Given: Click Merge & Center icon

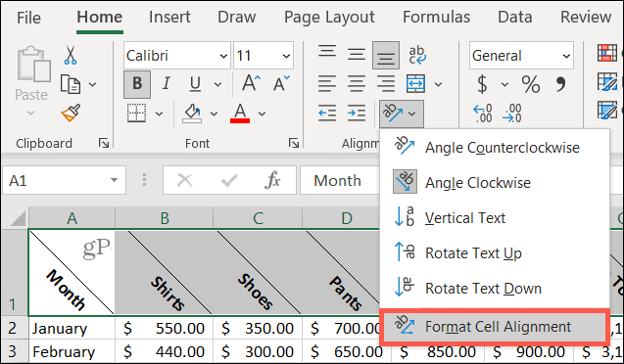Looking at the screenshot, I should pos(415,84).
